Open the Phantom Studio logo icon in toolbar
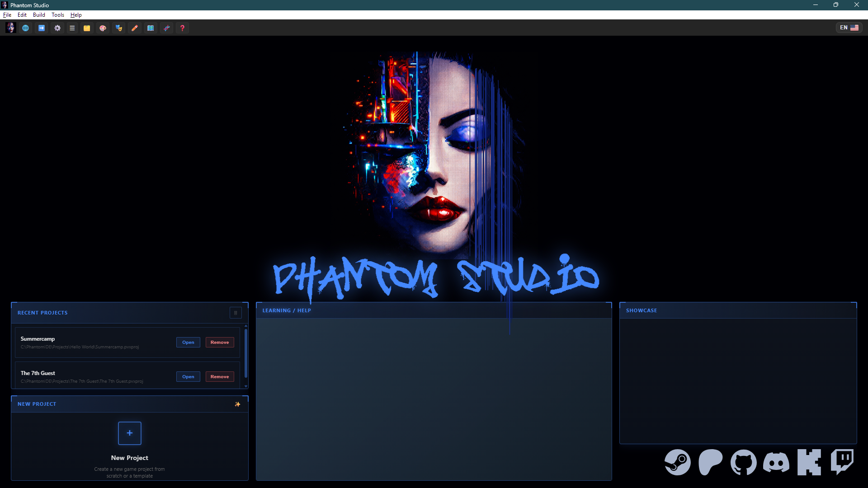Viewport: 868px width, 488px height. (10, 28)
